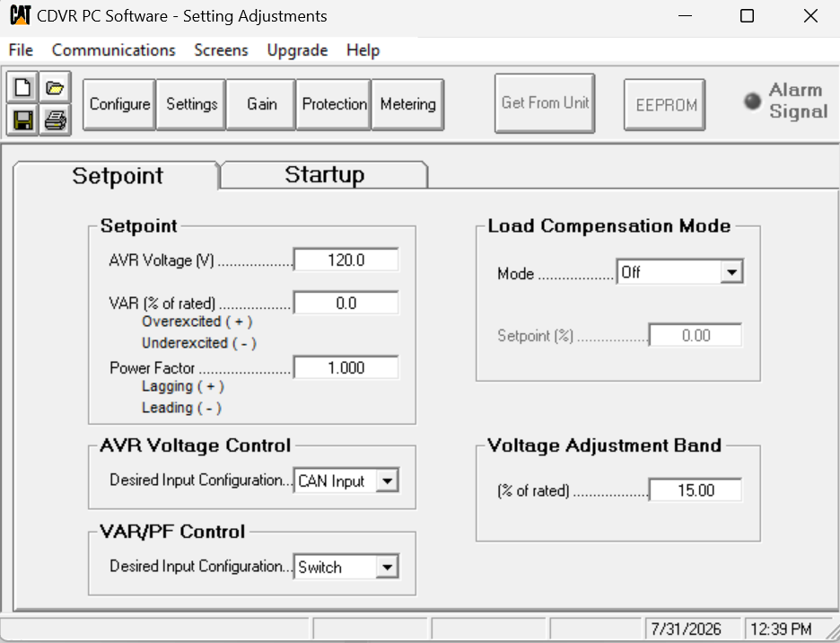Open the Communications menu
840x643 pixels.
[x=114, y=50]
